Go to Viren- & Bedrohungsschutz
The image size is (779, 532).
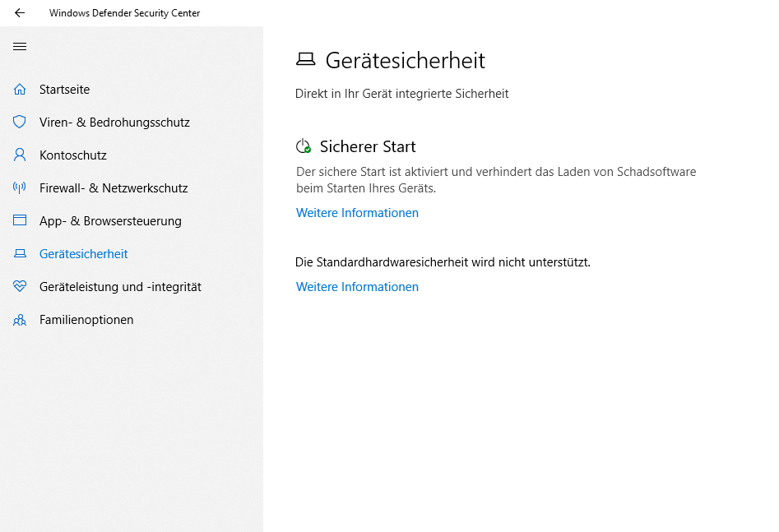(115, 123)
